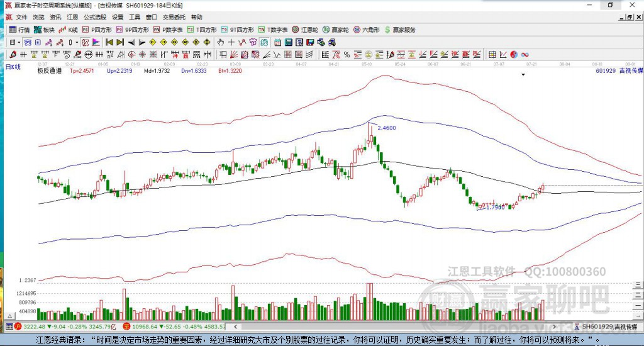Click the SH601929,吉视传媒 status bar entry
The width and height of the screenshot is (644, 346).
(x=606, y=326)
